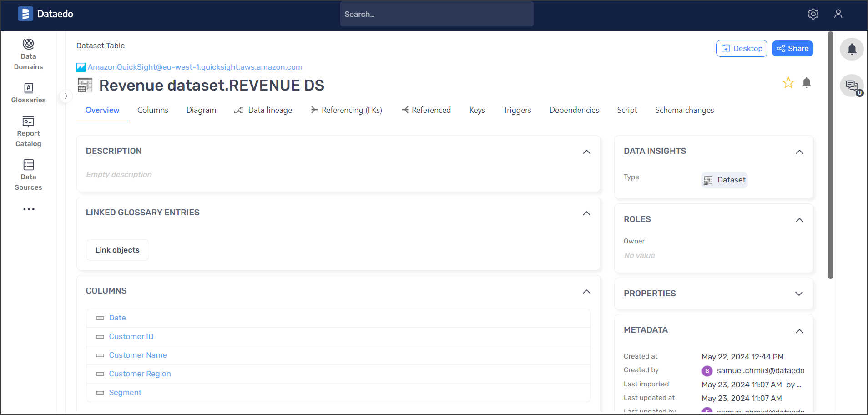Open the comments icon on right panel

[852, 86]
